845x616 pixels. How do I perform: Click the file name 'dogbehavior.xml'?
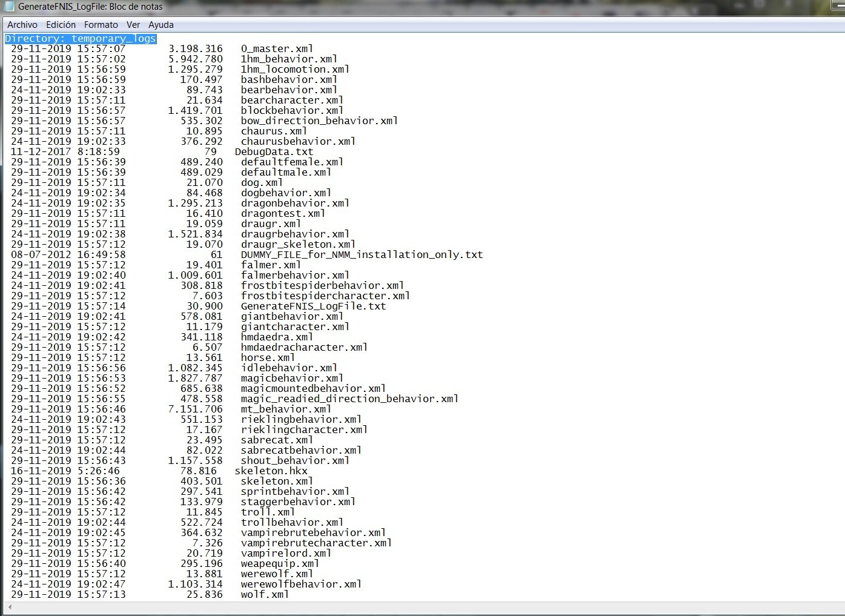286,193
